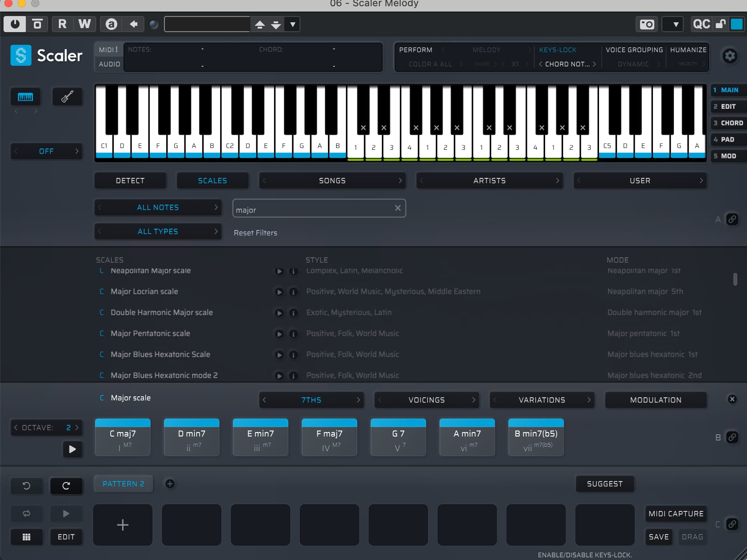Close the Major scale chord row

pos(732,399)
